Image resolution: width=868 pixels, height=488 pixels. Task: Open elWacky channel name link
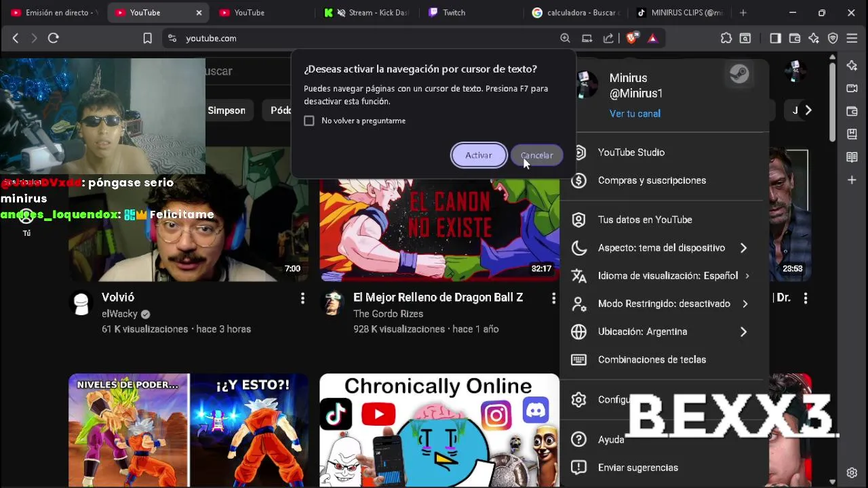(119, 314)
